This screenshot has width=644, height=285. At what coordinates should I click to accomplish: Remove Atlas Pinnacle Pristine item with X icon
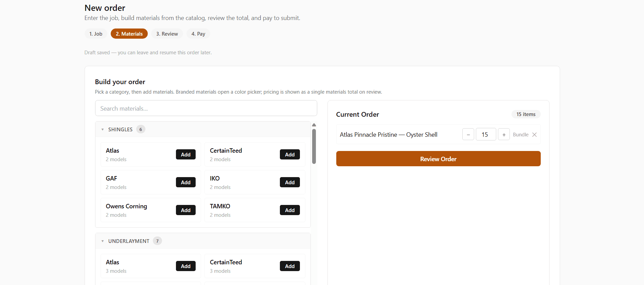(534, 135)
